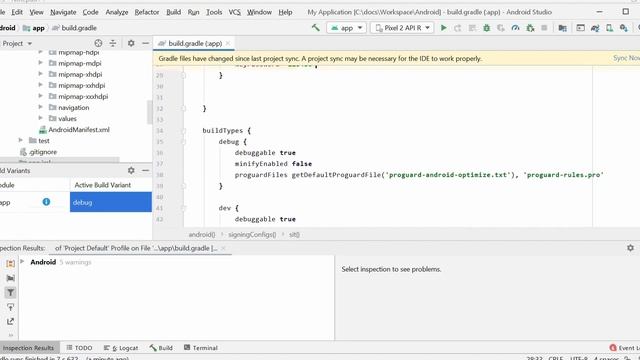Click the autoscroll to source icon
The width and height of the screenshot is (640, 360).
pos(11,307)
